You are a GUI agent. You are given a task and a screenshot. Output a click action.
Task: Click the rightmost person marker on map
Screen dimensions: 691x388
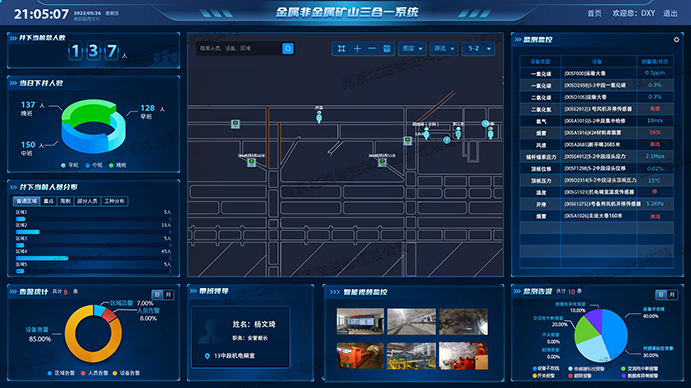(490, 133)
